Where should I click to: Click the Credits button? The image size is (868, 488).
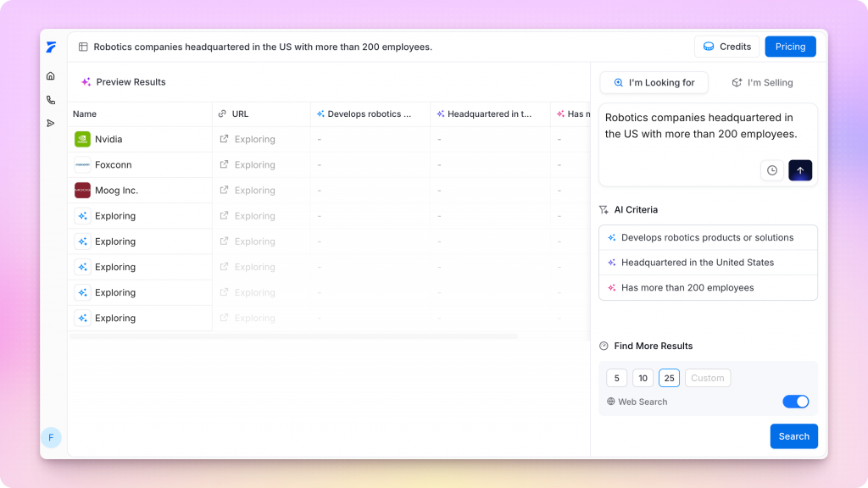(726, 47)
